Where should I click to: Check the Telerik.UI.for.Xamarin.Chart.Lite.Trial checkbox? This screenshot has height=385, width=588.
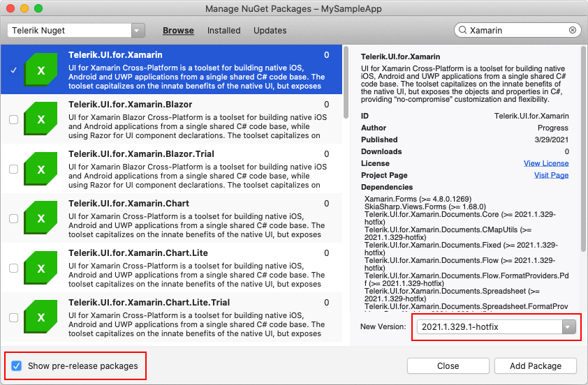[13, 317]
